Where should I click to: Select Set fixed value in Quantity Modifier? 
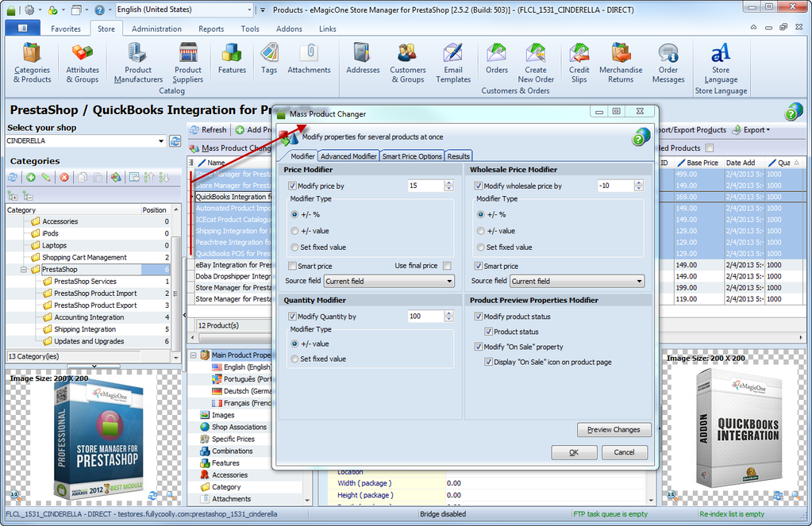(294, 359)
